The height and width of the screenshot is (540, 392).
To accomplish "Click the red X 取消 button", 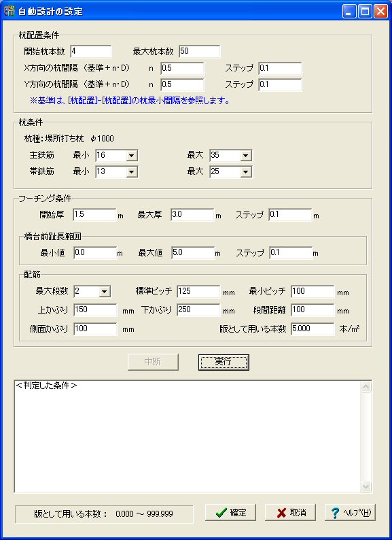I will (290, 512).
